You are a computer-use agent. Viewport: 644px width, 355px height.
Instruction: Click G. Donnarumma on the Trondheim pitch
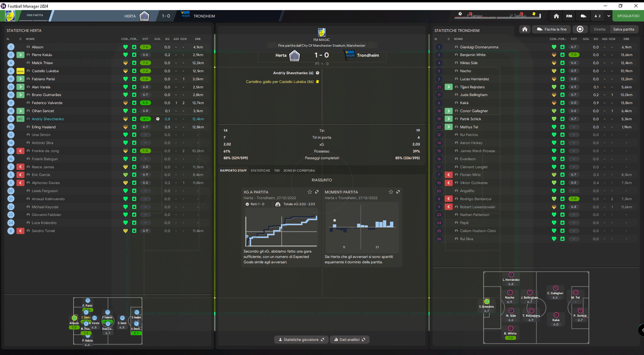pyautogui.click(x=487, y=306)
